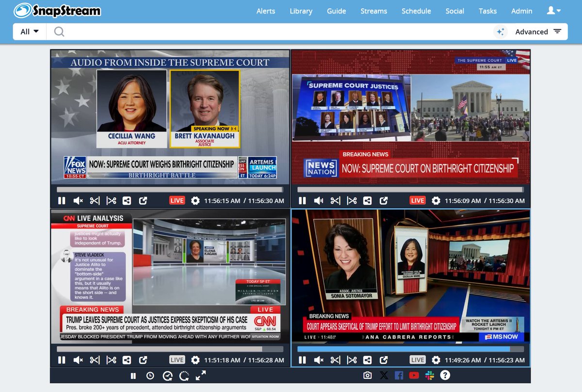Pop out the CNN player
This screenshot has height=392, width=582.
143,360
